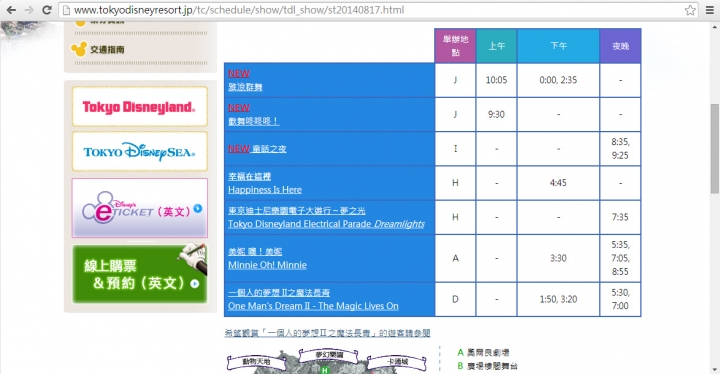Open the 線上購票＆預約 (英文) green banner
720x374 pixels.
[x=140, y=274]
